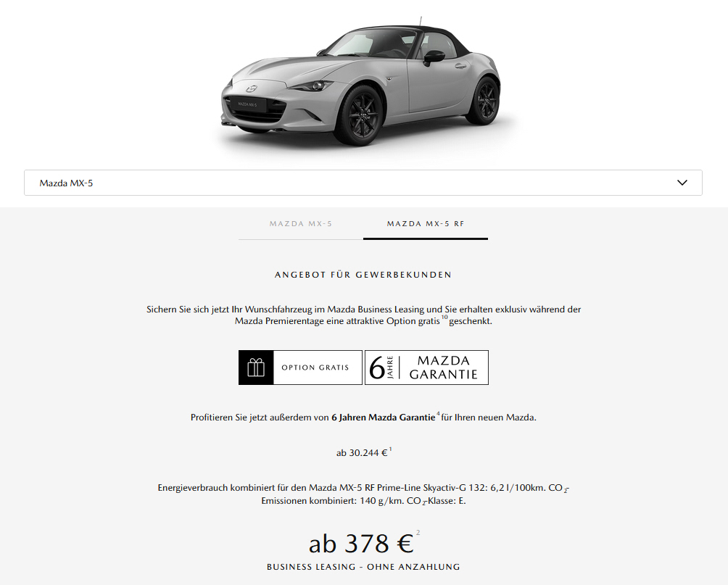Click the car's black side mirror
Viewport: 728px width, 585px height.
click(x=434, y=57)
